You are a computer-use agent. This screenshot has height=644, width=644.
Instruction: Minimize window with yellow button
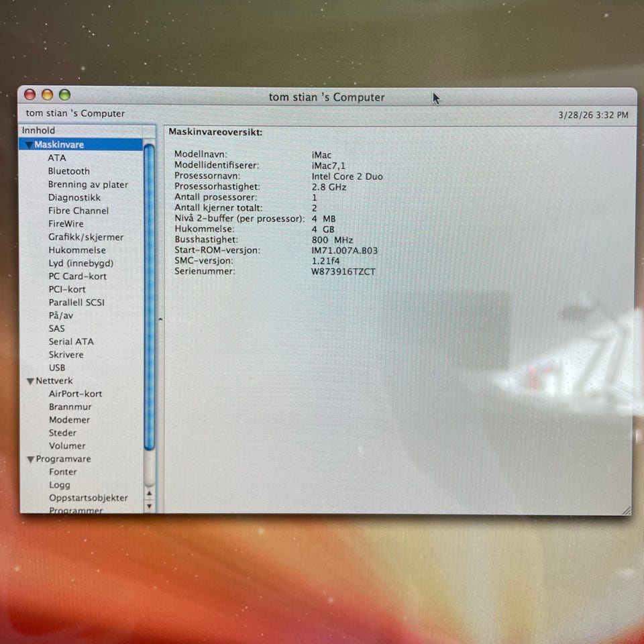pos(47,95)
